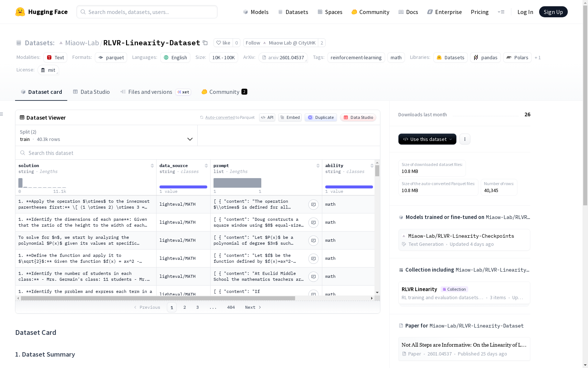Filter by the parquet format tag
This screenshot has width=588, height=368.
(111, 58)
